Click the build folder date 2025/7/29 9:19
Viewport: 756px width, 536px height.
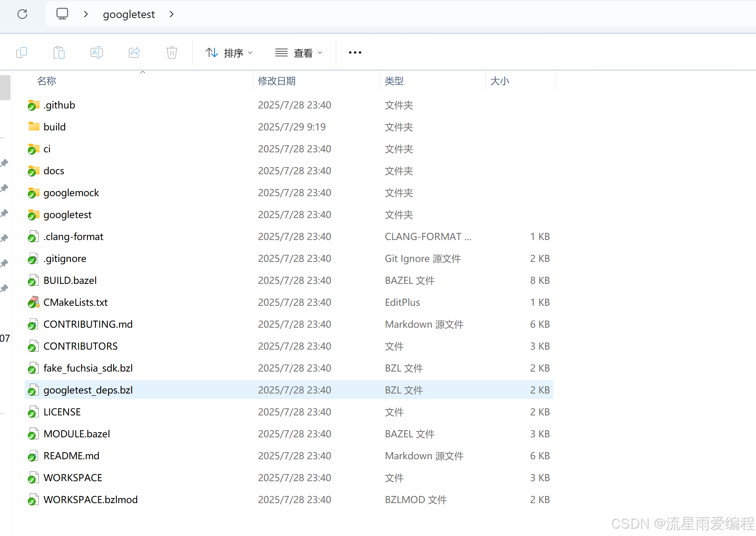[292, 127]
